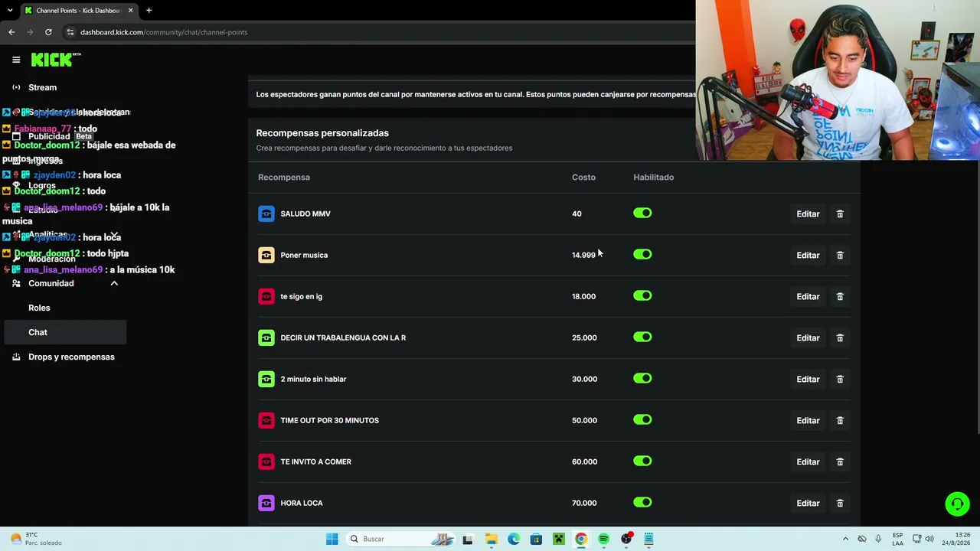Viewport: 980px width, 551px height.
Task: Click the te sigo en ig reward icon
Action: 266,296
